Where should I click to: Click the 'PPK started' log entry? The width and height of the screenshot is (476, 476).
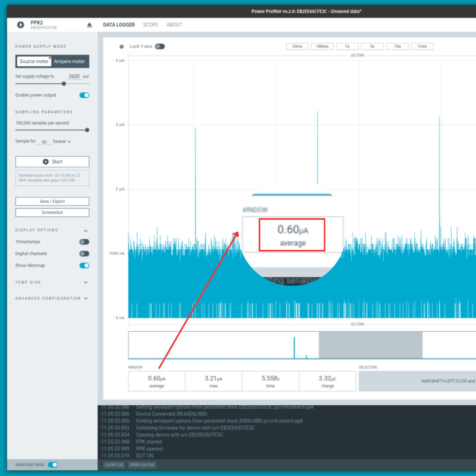(x=149, y=442)
